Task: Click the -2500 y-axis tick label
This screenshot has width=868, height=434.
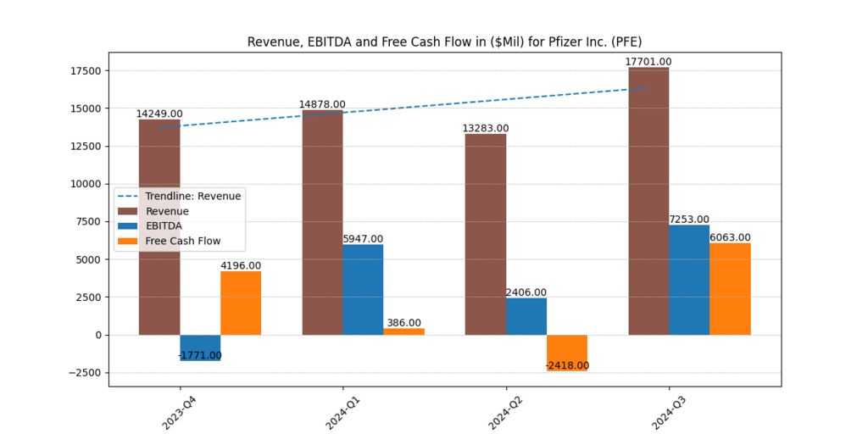Action: point(83,373)
